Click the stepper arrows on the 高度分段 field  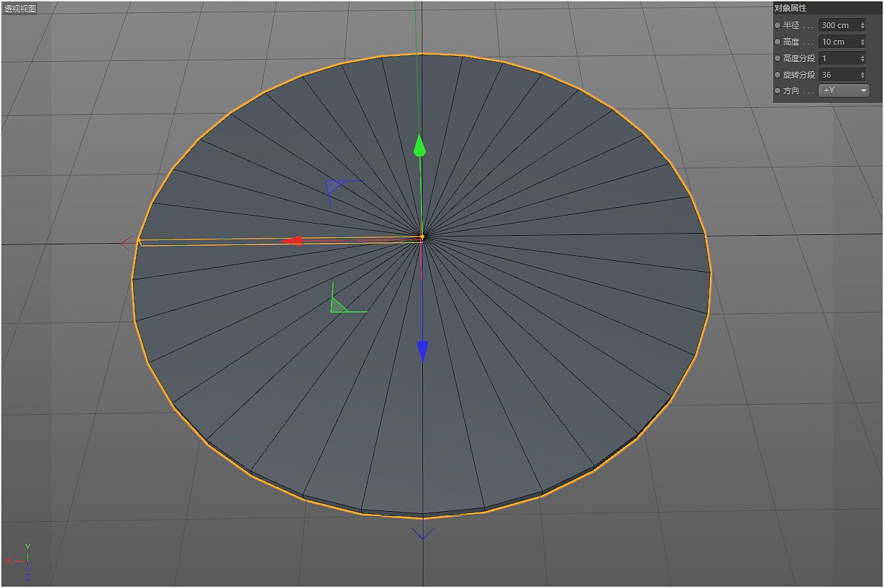point(862,58)
